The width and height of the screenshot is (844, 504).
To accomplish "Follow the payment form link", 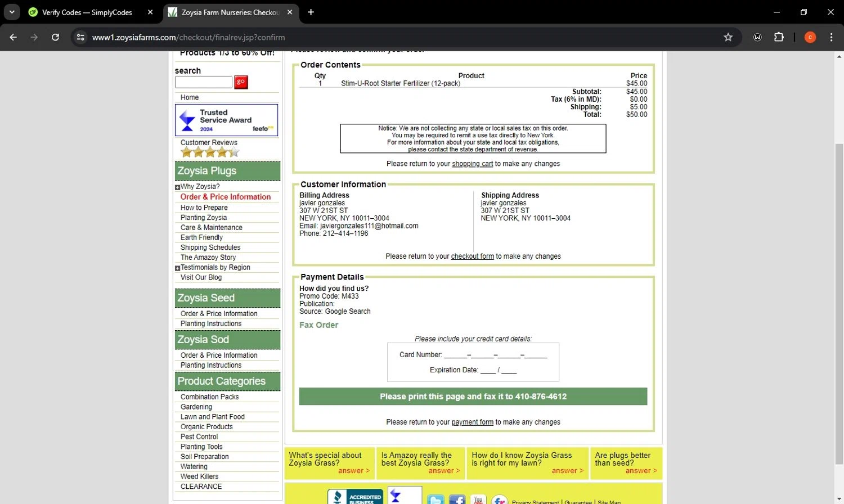I will coord(472,422).
